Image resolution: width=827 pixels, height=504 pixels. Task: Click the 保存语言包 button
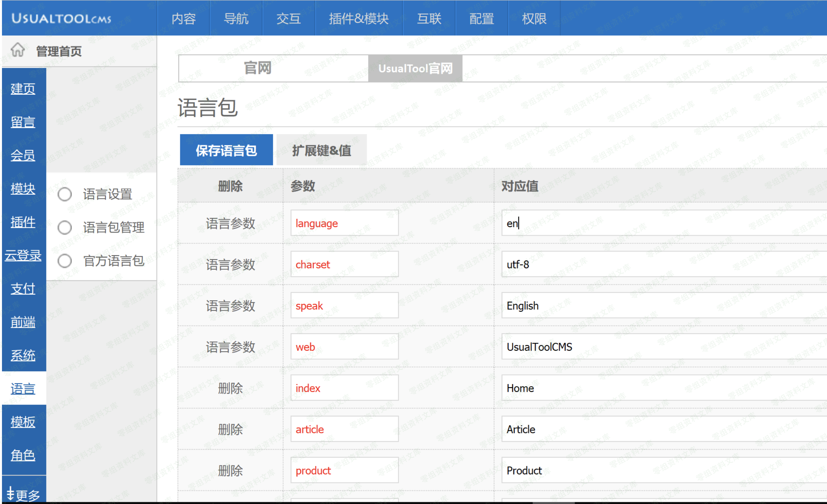tap(226, 150)
